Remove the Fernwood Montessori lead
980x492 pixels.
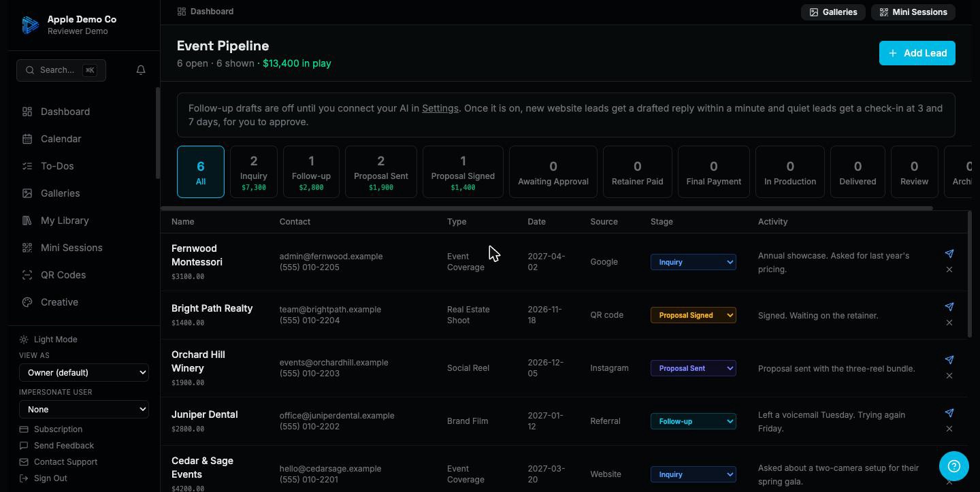[949, 269]
